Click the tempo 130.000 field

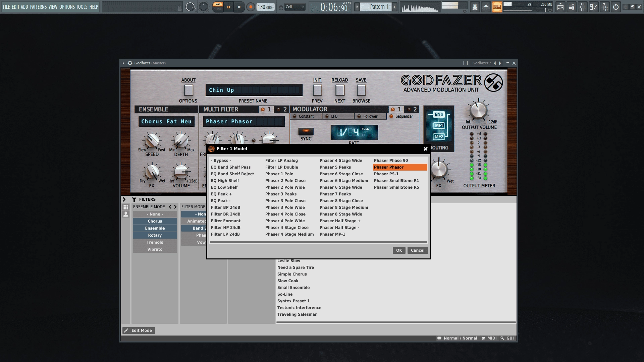[265, 7]
